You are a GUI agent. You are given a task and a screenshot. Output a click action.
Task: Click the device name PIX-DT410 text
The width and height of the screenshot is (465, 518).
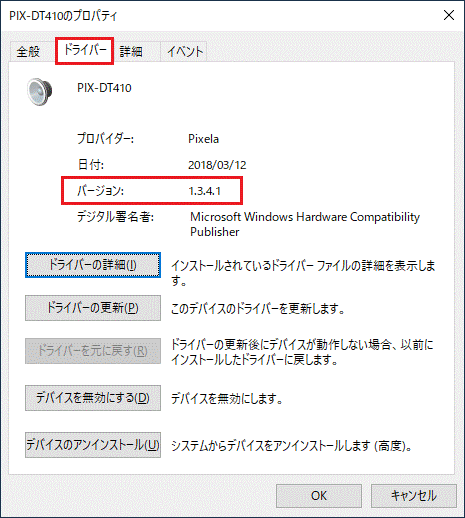coord(104,88)
